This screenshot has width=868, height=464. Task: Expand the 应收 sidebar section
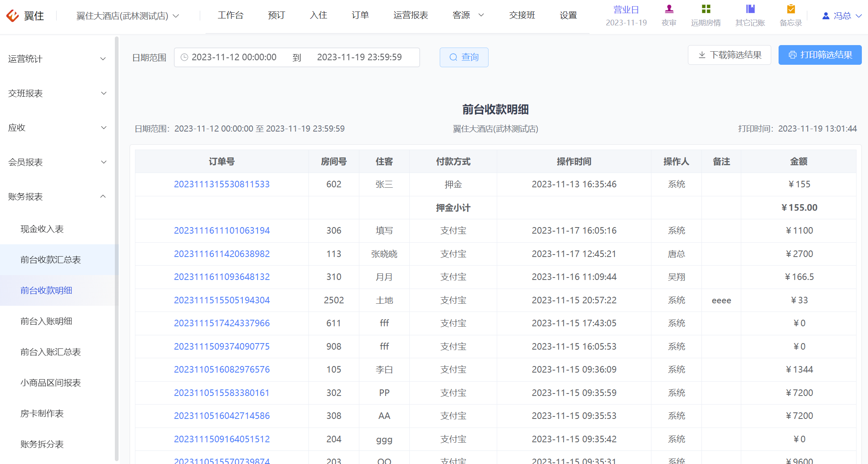57,127
